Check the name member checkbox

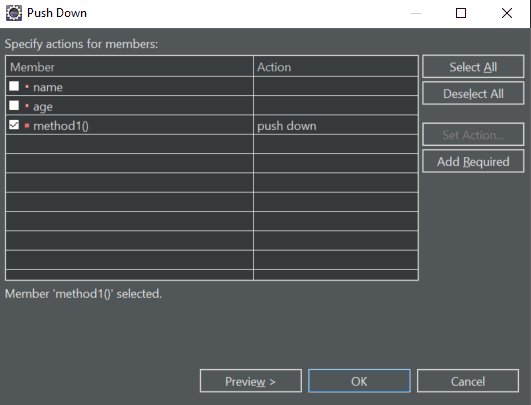click(x=14, y=86)
